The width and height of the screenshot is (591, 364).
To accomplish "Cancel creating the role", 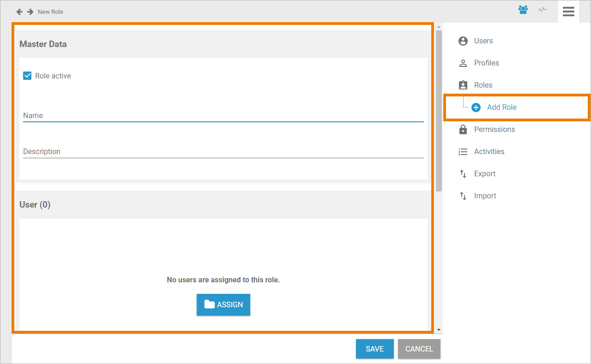I will (419, 349).
